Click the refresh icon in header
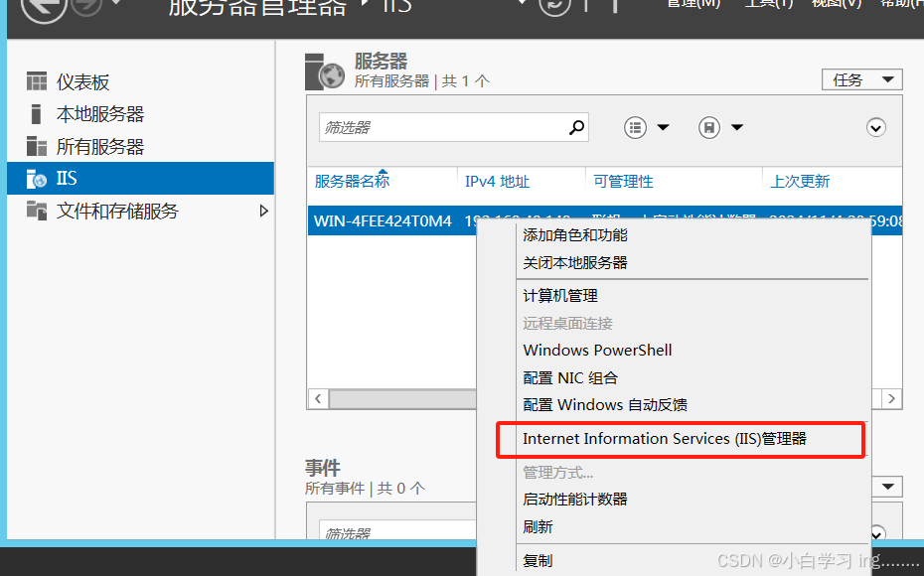Screen dimensions: 924x576 tap(554, 7)
